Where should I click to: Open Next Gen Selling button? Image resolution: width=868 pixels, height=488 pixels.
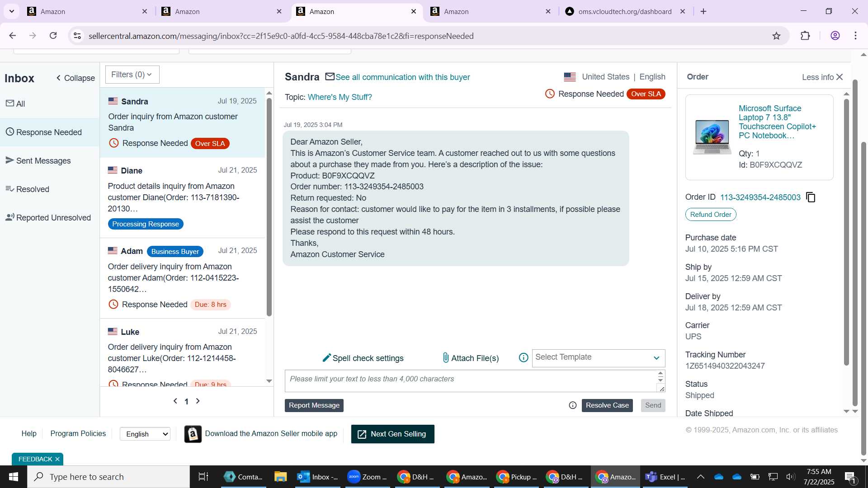point(392,434)
